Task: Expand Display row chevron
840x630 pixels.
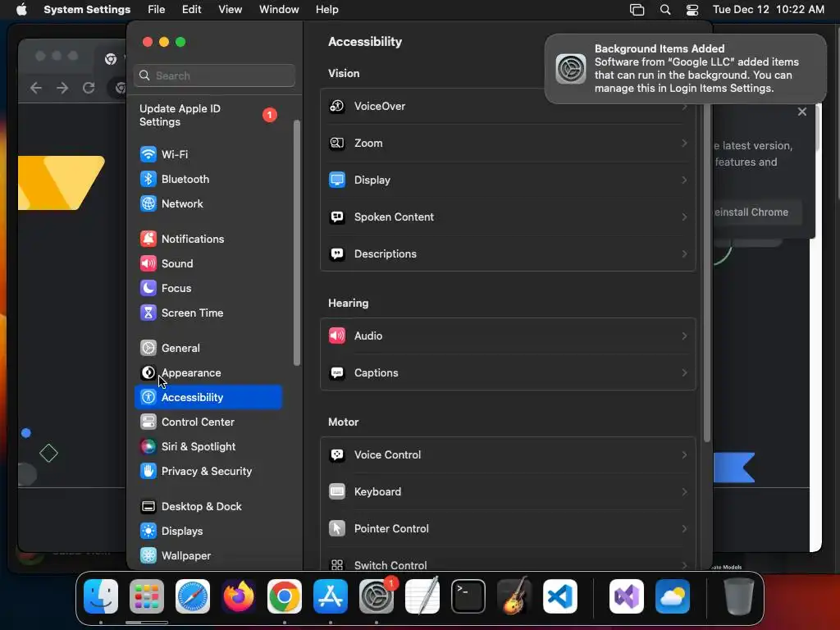Action: pyautogui.click(x=684, y=180)
